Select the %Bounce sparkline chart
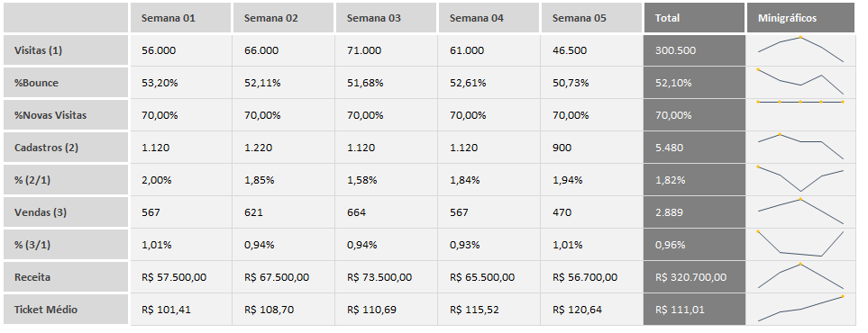Screen dimensions: 868x333 (x=800, y=83)
